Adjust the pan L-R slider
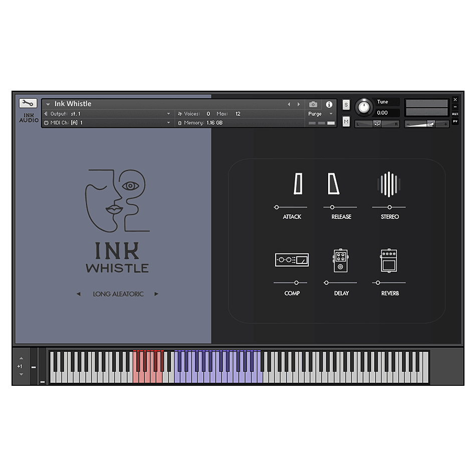This screenshot has width=476, height=476. click(x=377, y=124)
